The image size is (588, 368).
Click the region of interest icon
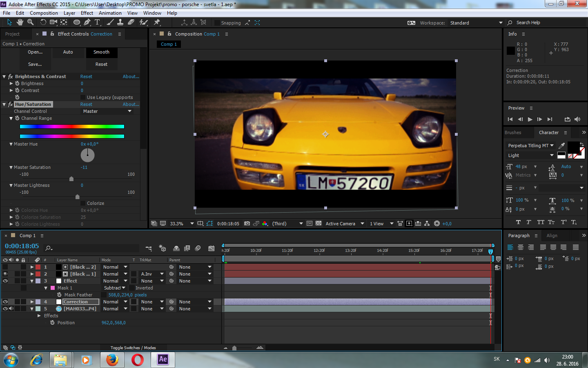(310, 224)
